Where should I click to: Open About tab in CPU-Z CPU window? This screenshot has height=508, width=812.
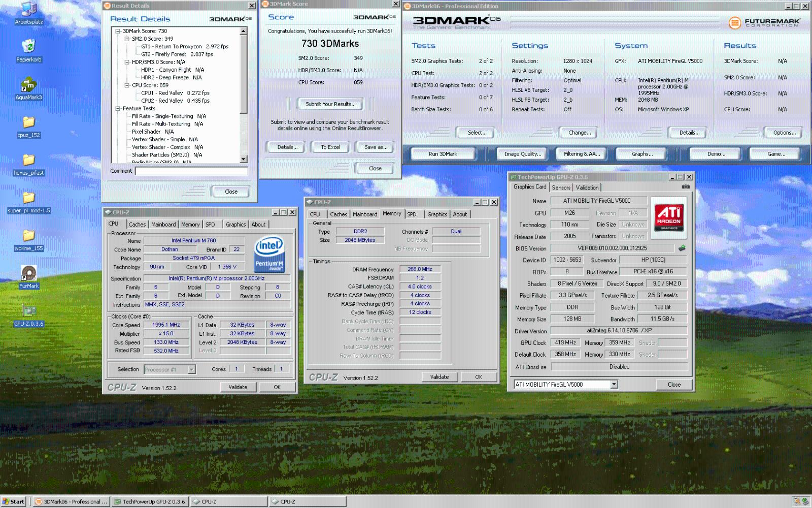pyautogui.click(x=258, y=225)
